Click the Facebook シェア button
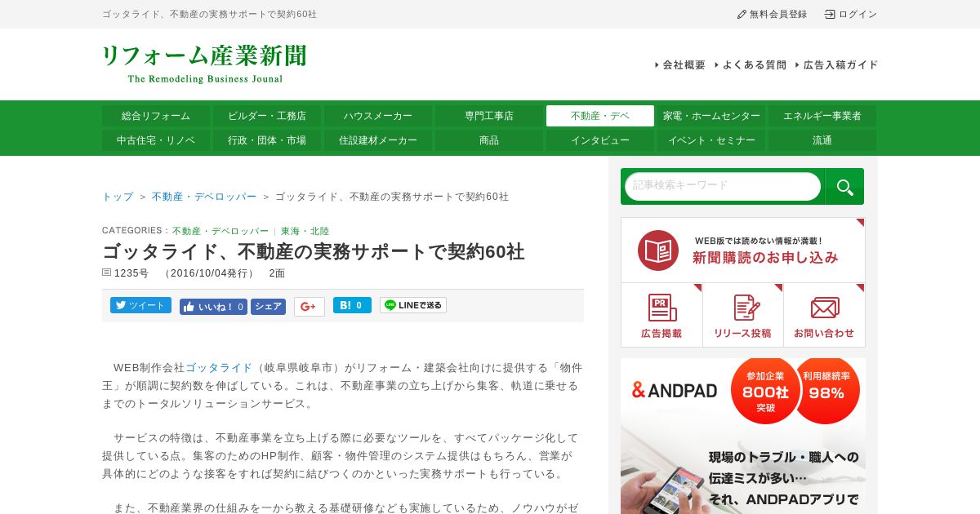The width and height of the screenshot is (980, 514). click(268, 307)
